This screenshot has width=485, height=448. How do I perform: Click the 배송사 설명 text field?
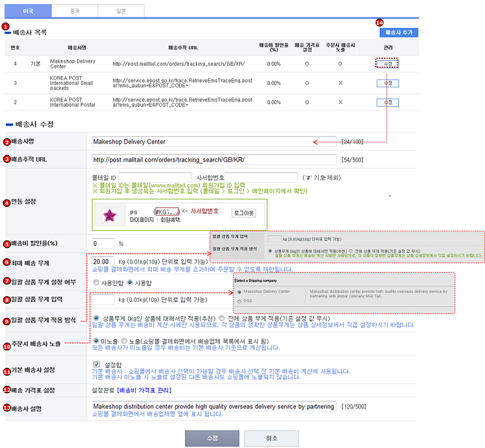(213, 406)
